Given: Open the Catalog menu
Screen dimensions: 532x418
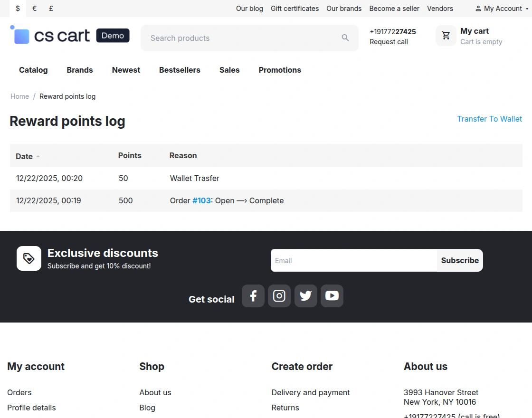Looking at the screenshot, I should (33, 70).
